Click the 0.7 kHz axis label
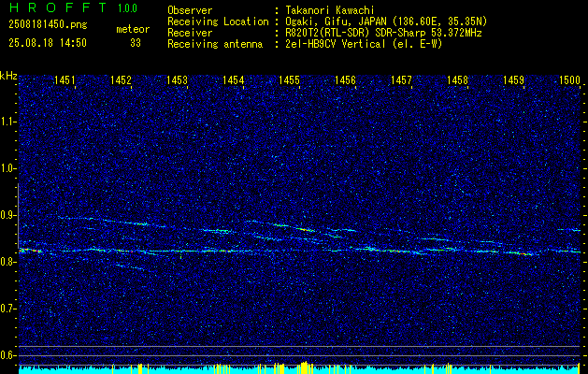Viewport: 588px width, 374px height. [x=8, y=309]
